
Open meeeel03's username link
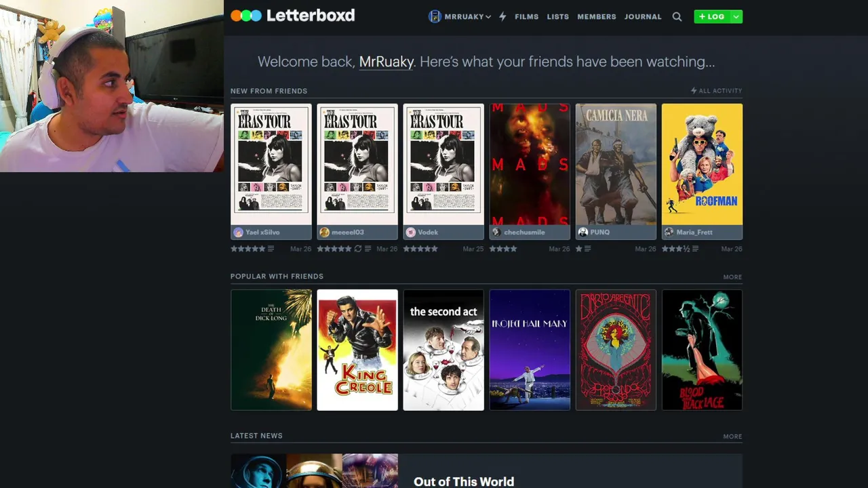(348, 232)
